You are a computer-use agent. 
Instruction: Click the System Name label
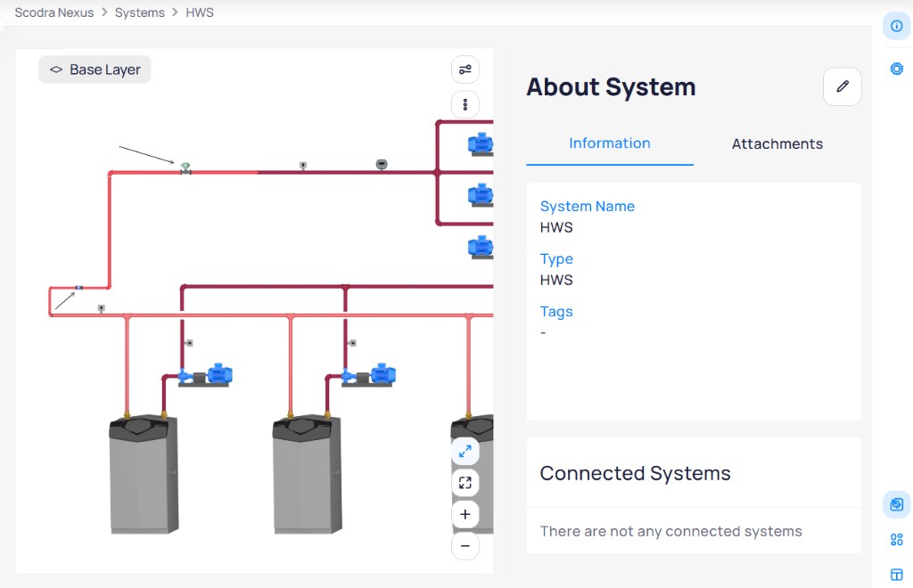(587, 206)
